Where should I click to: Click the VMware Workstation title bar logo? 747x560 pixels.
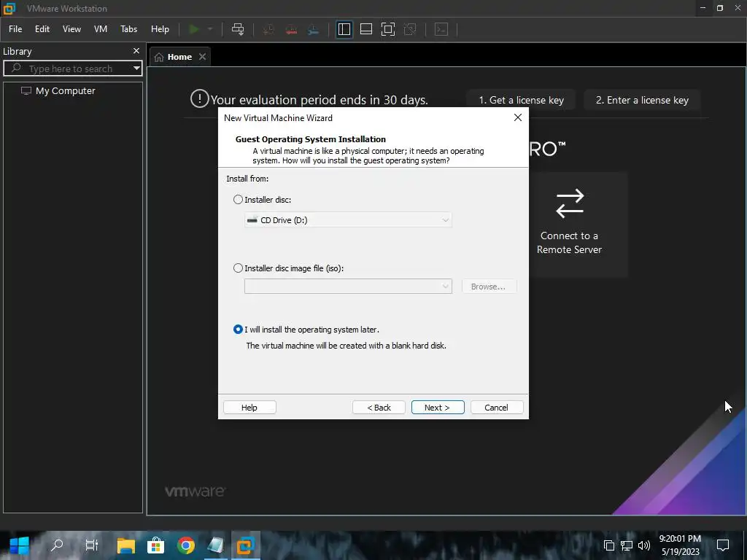tap(9, 8)
